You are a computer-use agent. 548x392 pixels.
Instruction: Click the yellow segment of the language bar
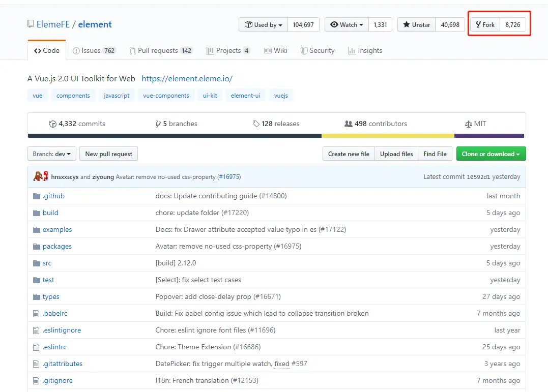pos(388,136)
